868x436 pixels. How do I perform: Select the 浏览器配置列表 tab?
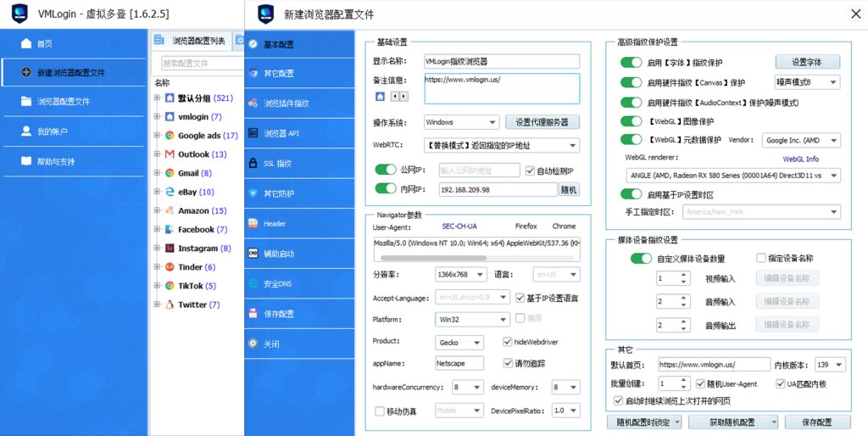(191, 41)
